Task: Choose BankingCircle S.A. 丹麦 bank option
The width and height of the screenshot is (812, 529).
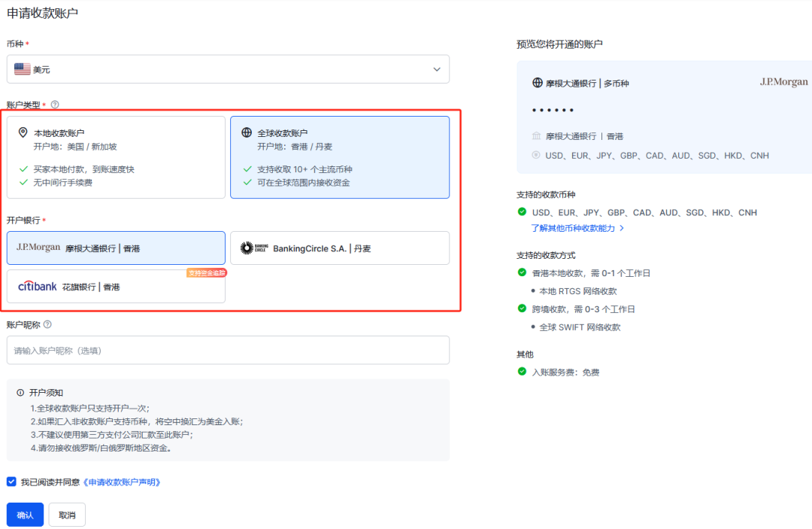Action: coord(340,248)
